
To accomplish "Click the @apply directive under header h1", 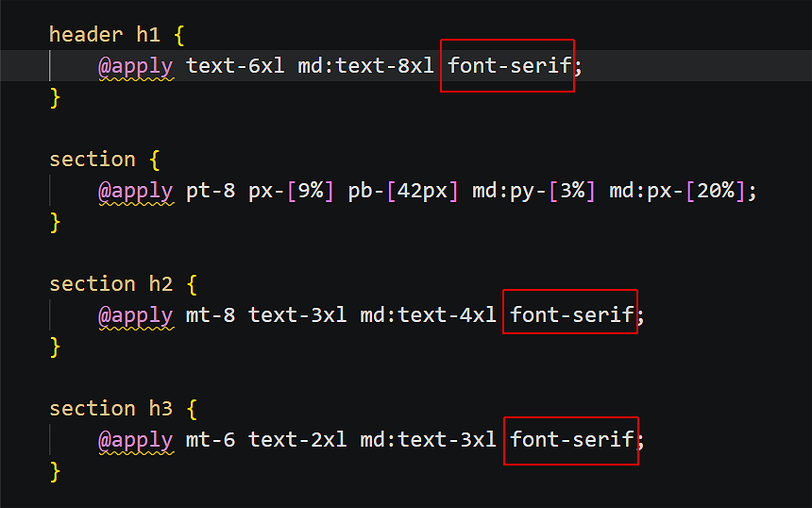I will click(x=136, y=67).
